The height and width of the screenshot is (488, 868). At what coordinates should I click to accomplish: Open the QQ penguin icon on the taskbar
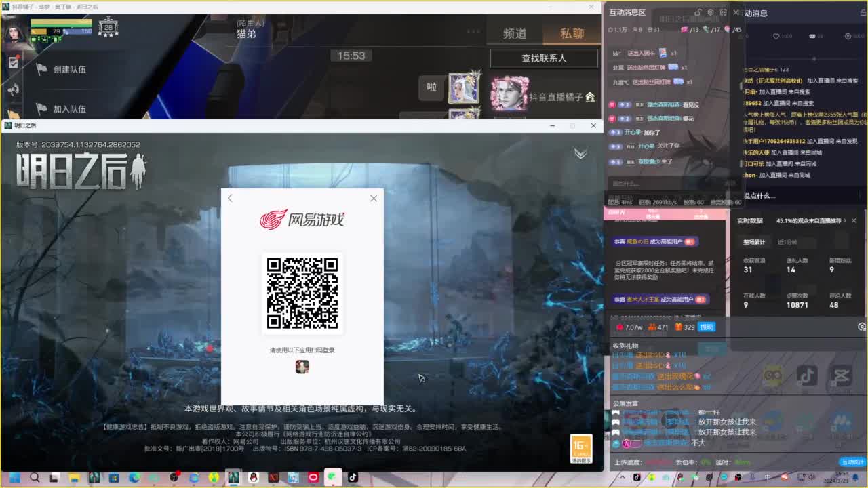[x=254, y=477]
